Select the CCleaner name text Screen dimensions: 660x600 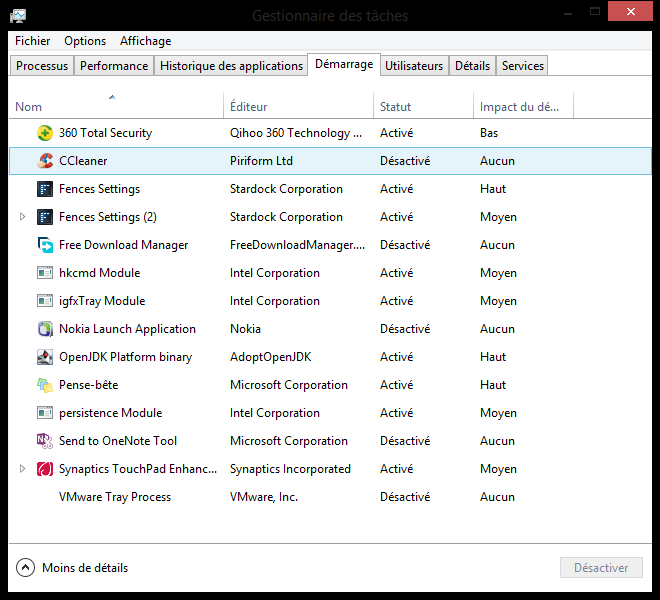83,161
